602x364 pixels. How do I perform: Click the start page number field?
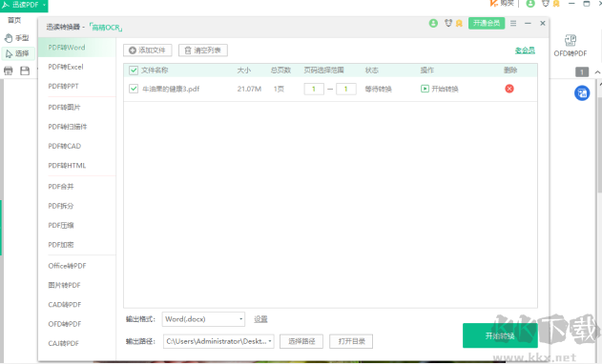[314, 89]
